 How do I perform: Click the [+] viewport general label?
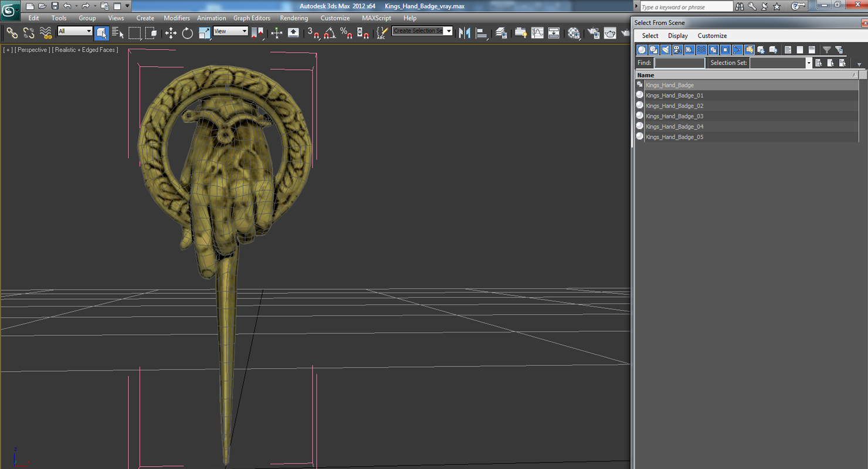coord(8,50)
